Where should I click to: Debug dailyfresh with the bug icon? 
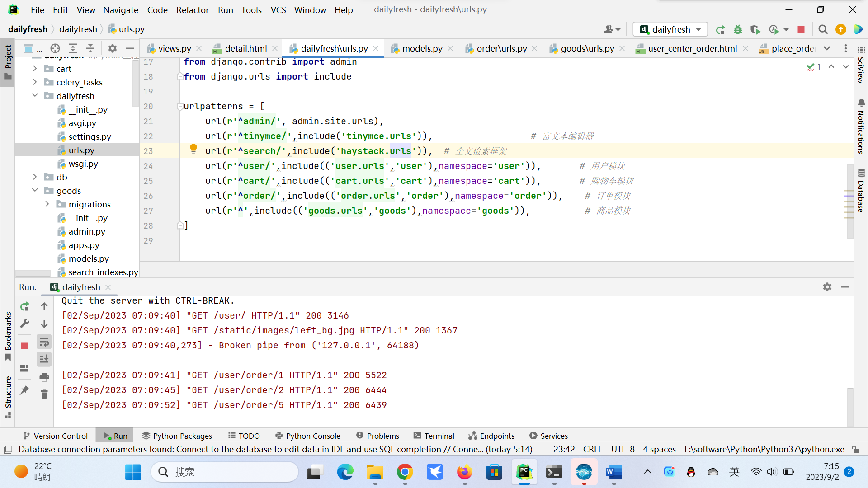[738, 30]
